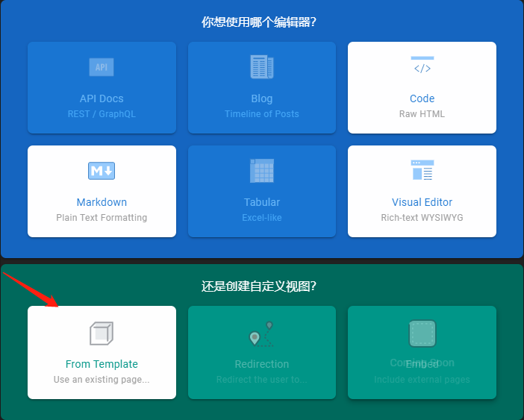The image size is (524, 420).
Task: Click the Redirection map pin icon
Action: point(262,335)
